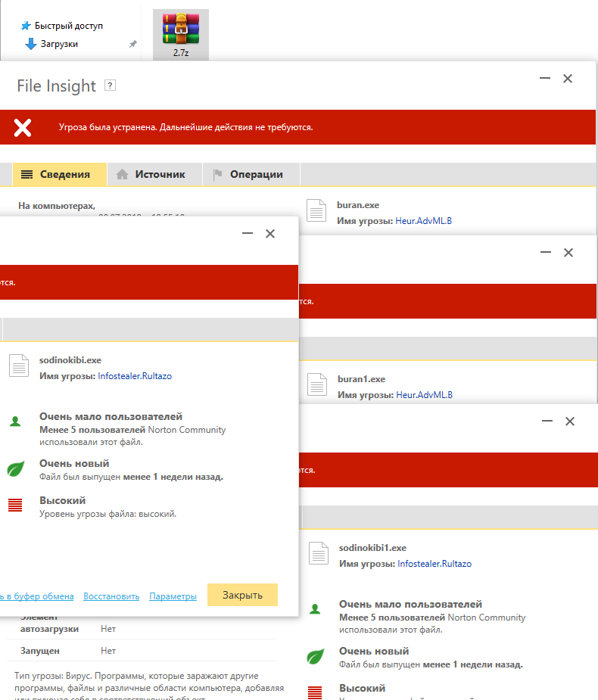Close the sodinokibi.exe window

pos(270,234)
